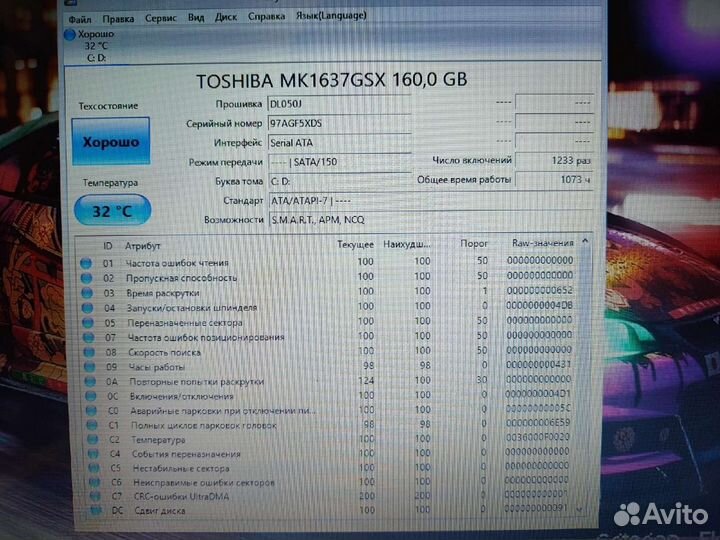Screen dimensions: 720x540
Task: Click the power-on count field 1233 раз
Action: pos(563,160)
